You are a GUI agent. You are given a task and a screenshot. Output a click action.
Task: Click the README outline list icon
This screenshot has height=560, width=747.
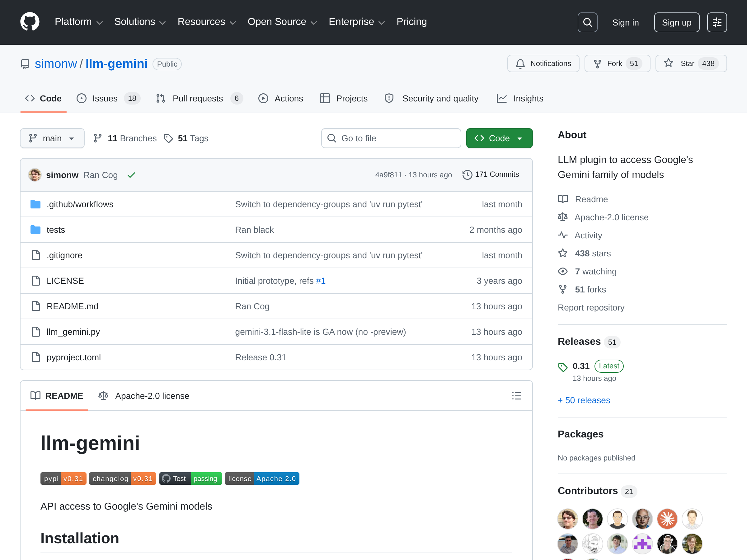pyautogui.click(x=516, y=396)
